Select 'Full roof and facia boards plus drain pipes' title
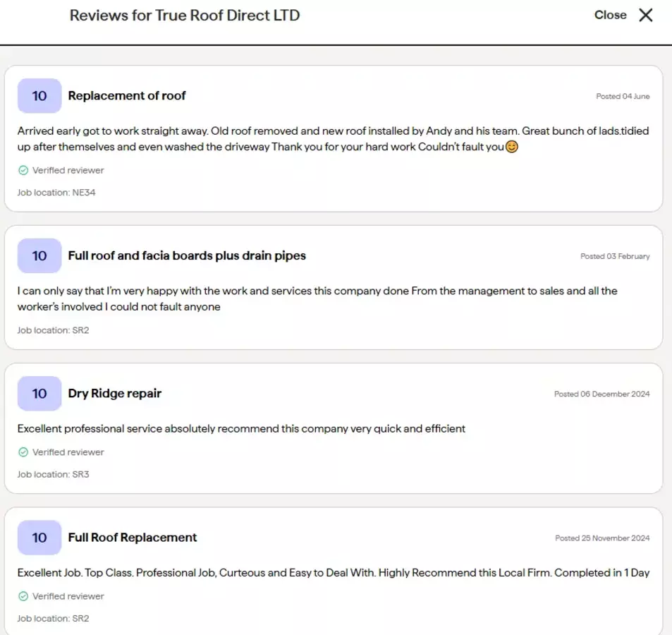 (187, 255)
